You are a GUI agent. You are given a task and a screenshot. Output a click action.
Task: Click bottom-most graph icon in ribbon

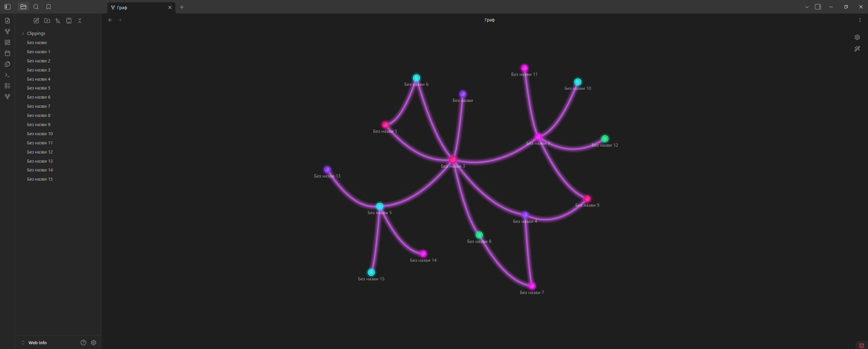pos(7,97)
